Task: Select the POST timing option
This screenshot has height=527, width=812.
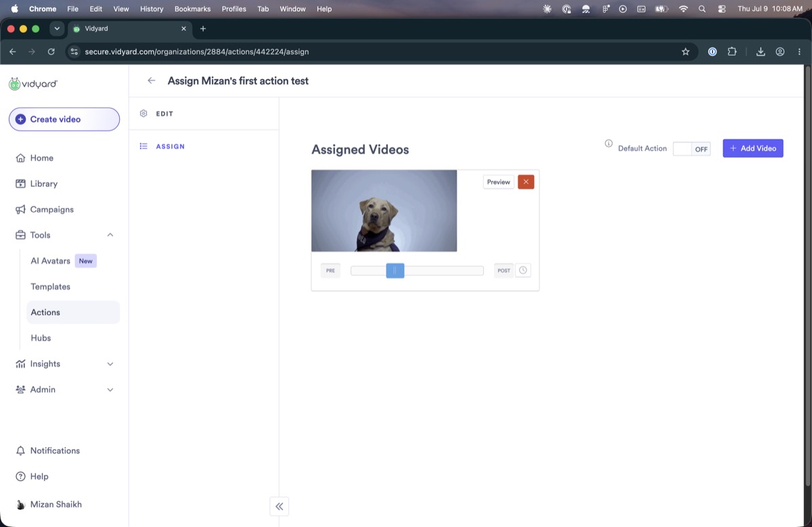Action: click(x=504, y=271)
